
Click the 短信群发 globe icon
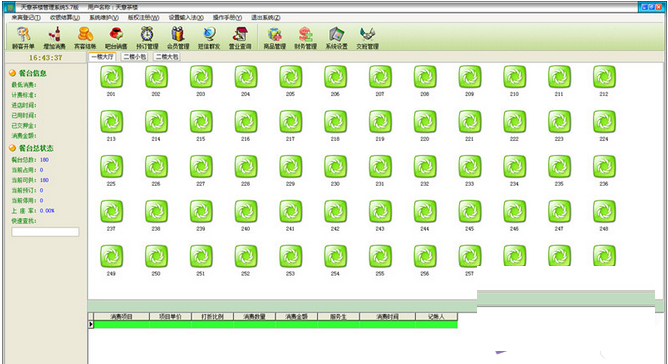pyautogui.click(x=209, y=38)
